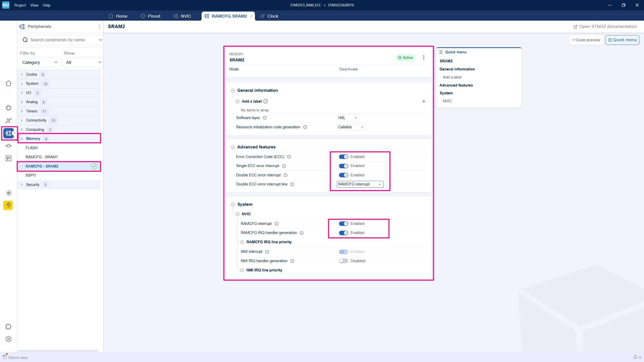Show info for Add a label
Viewport: 644px width, 362px height.
tap(266, 101)
